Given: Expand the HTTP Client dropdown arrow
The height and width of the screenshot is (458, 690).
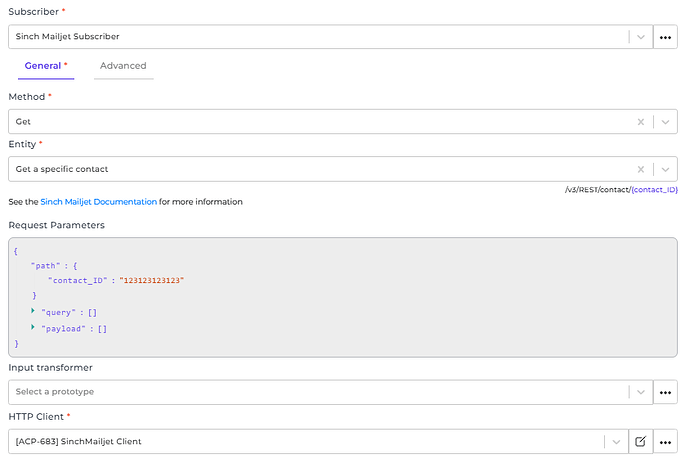Looking at the screenshot, I should (x=616, y=442).
